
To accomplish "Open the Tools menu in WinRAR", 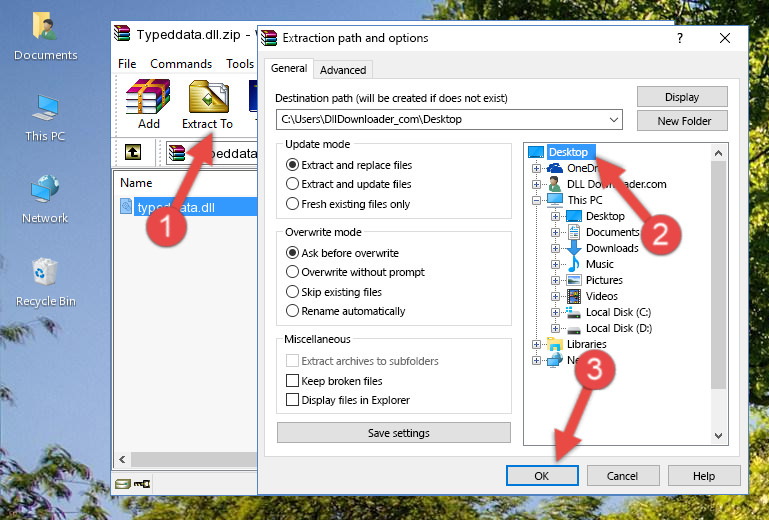I will pos(240,64).
